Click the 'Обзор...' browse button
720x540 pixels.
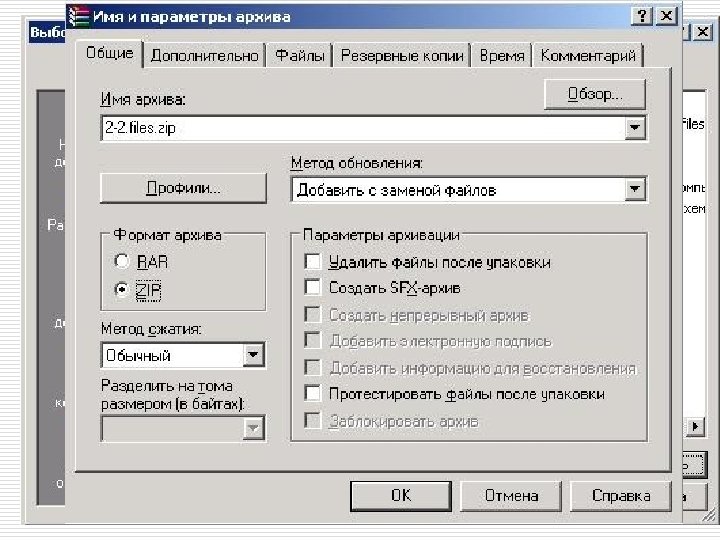(594, 95)
